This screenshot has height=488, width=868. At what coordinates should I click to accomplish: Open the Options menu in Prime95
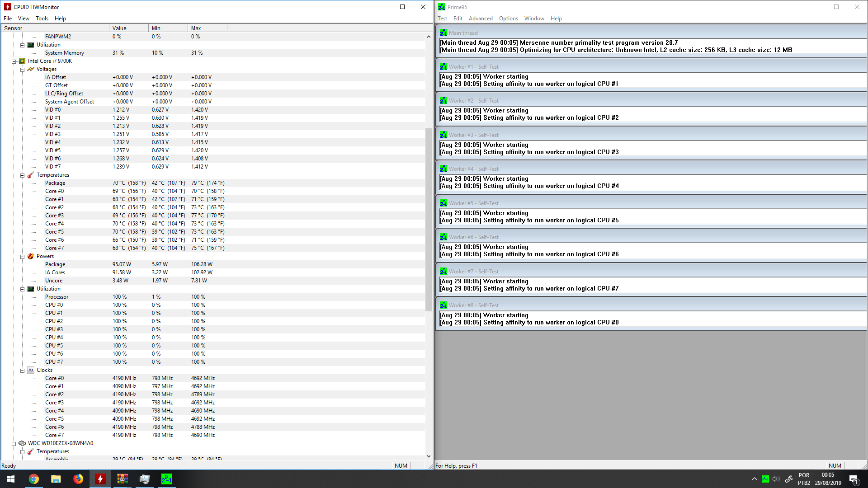(x=509, y=19)
